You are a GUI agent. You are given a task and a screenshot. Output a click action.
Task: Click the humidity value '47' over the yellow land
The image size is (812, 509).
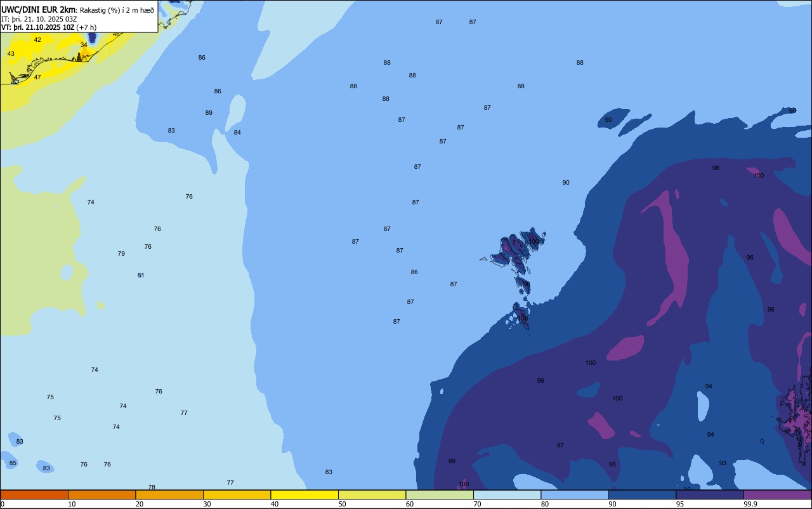(x=37, y=77)
